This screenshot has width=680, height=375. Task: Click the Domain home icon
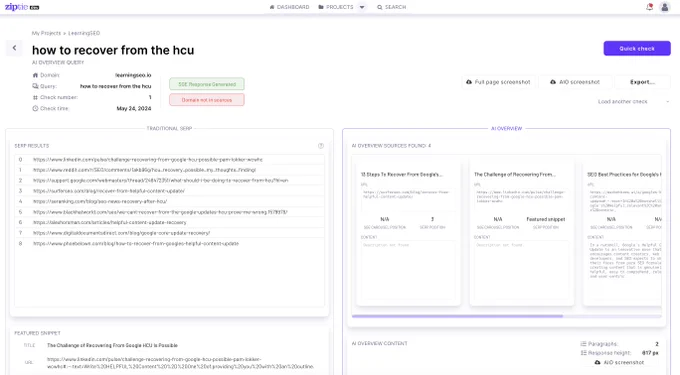pyautogui.click(x=35, y=75)
